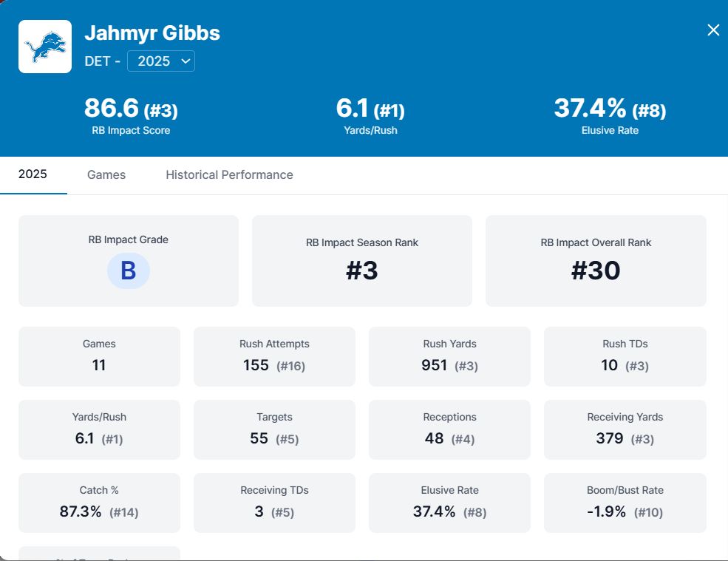Click the B grade badge

[129, 271]
